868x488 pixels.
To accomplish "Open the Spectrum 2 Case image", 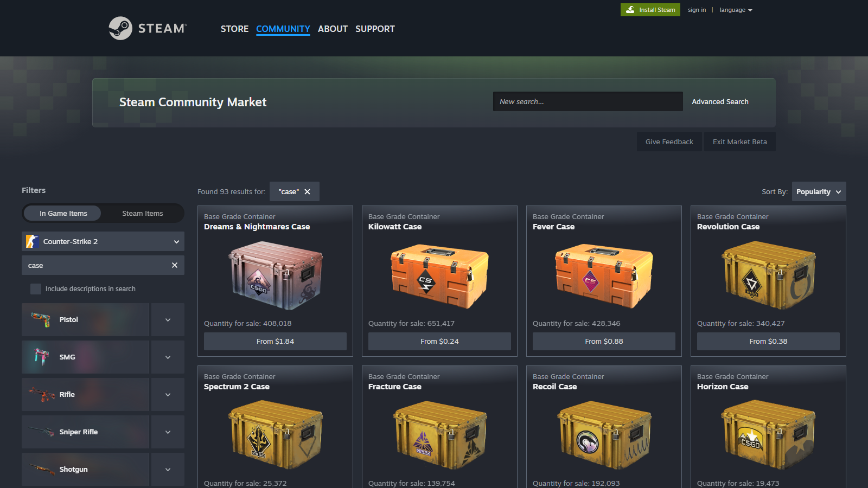I will pos(276,434).
